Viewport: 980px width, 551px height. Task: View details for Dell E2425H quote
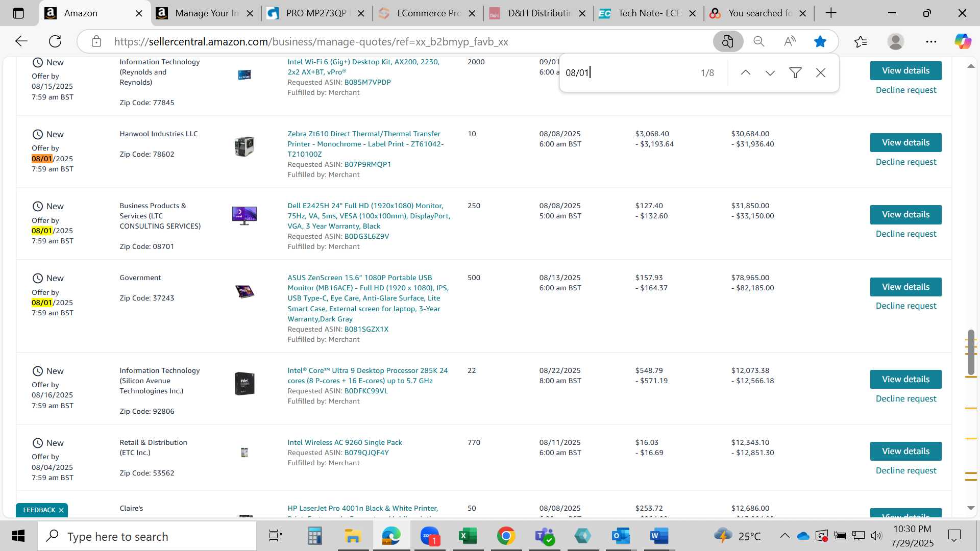coord(905,214)
